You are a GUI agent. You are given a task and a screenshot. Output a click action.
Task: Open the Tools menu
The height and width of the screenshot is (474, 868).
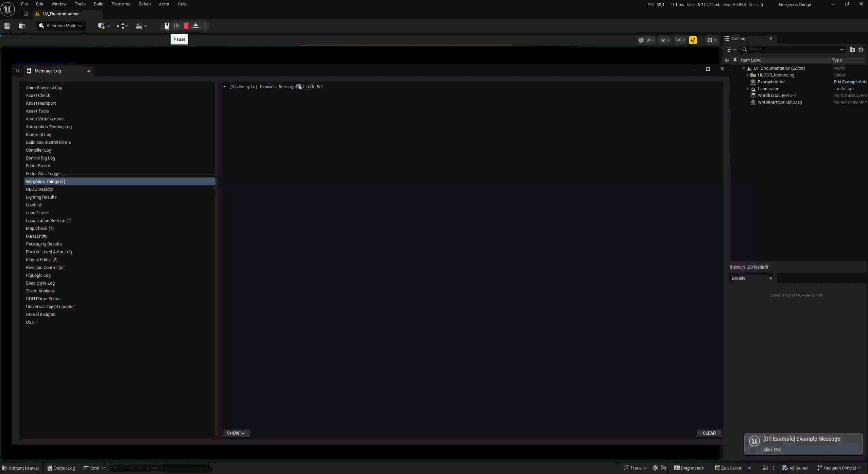80,4
